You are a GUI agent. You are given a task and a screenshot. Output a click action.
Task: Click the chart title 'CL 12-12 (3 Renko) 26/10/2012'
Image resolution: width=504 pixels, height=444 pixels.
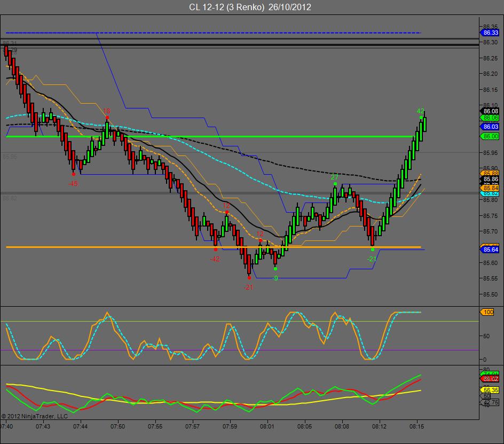(x=250, y=7)
